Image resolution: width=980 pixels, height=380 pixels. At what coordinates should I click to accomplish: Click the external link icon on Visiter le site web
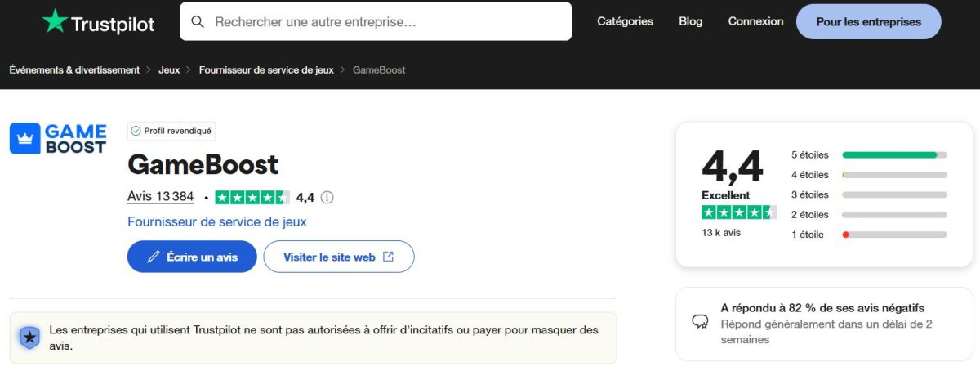click(x=389, y=257)
